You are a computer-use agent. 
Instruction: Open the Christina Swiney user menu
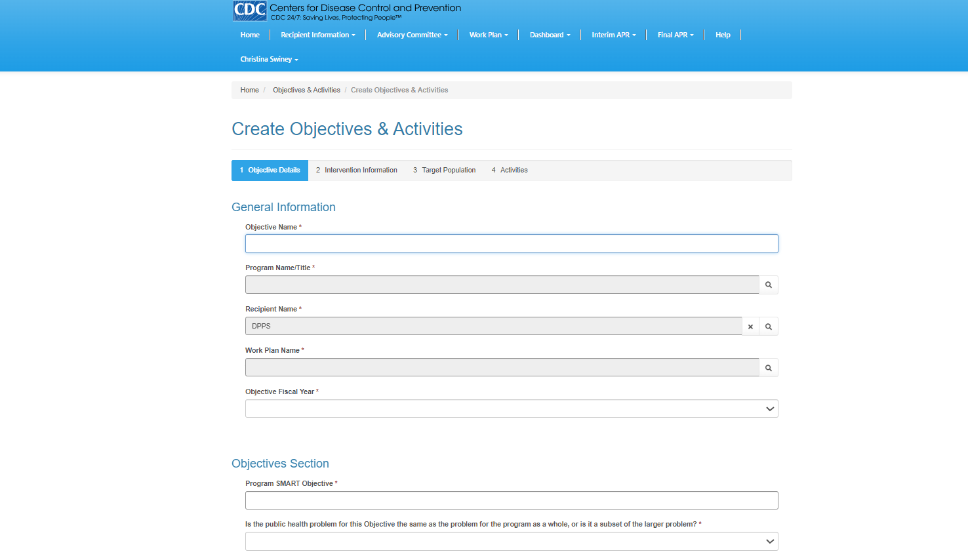point(269,60)
